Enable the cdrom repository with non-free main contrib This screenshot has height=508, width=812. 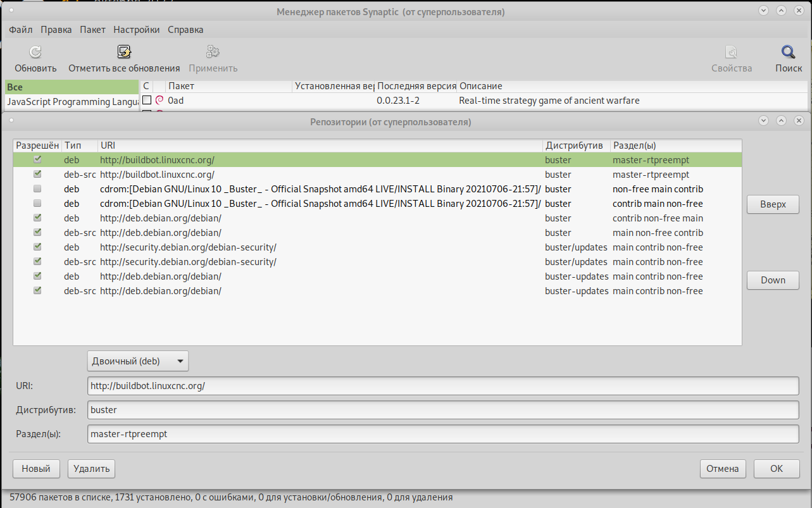pyautogui.click(x=37, y=189)
